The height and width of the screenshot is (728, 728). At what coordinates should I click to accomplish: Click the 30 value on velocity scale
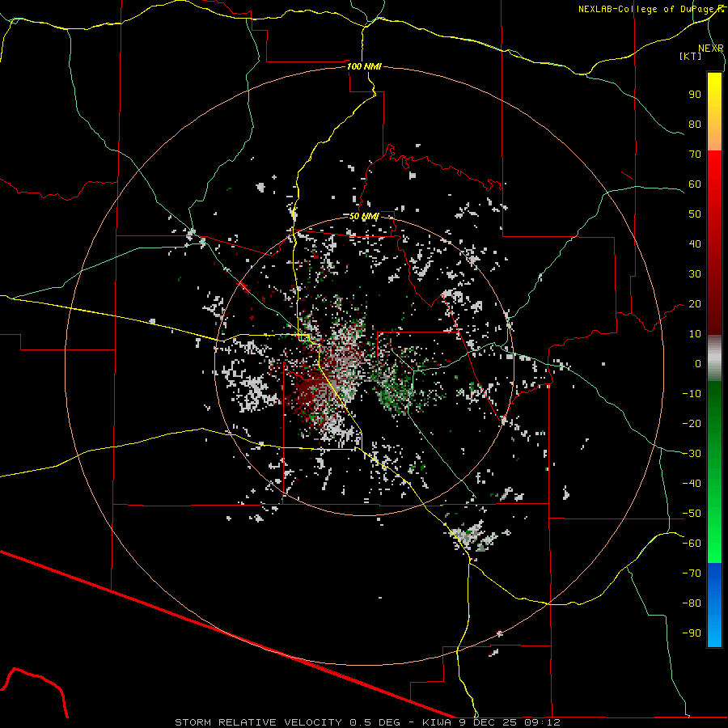click(x=695, y=274)
